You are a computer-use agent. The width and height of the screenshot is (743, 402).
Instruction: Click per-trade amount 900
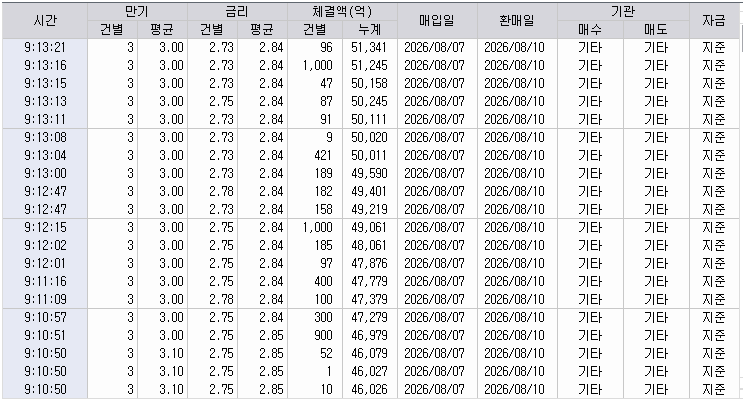[x=323, y=336]
